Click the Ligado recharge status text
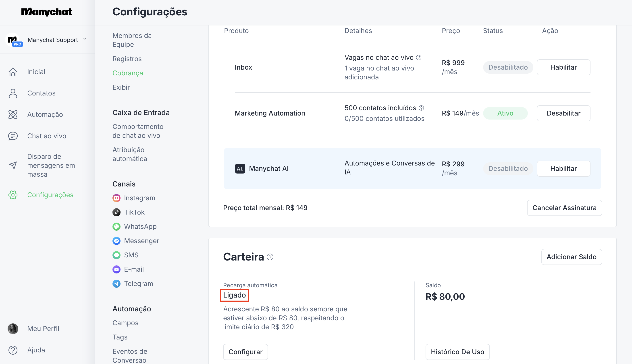The image size is (632, 364). [x=234, y=295]
